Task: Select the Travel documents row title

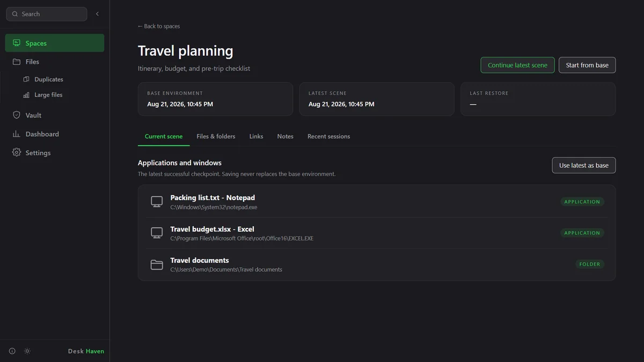Action: click(x=200, y=260)
